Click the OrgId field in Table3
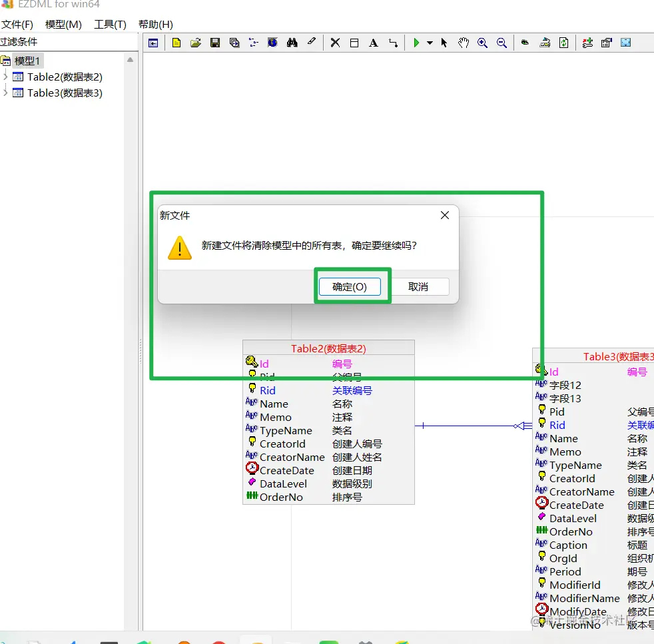 563,559
